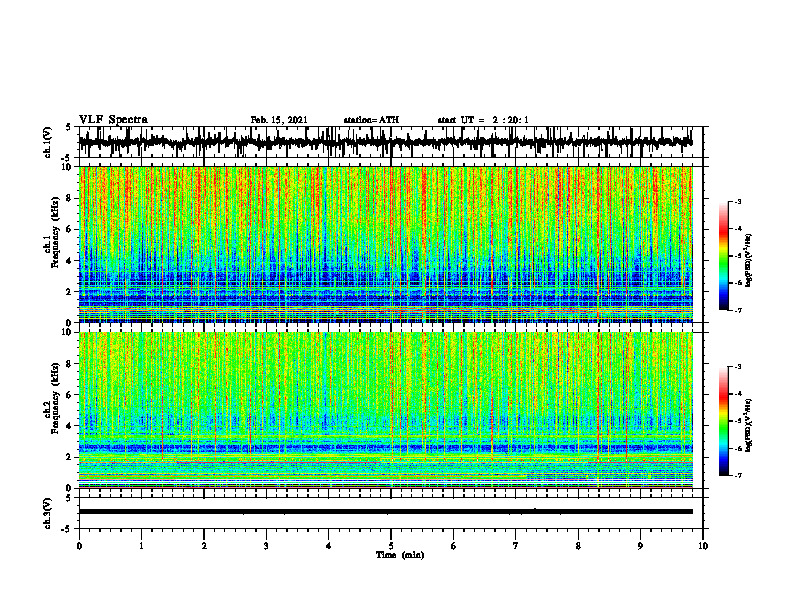
Task: Click the ch.3 flat voltage trace
Action: click(386, 512)
